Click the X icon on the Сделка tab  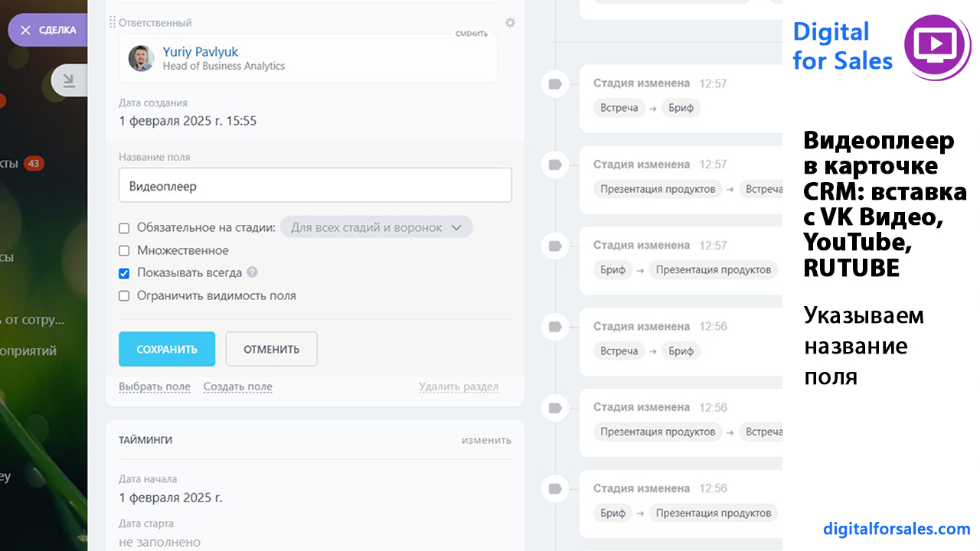pyautogui.click(x=25, y=31)
